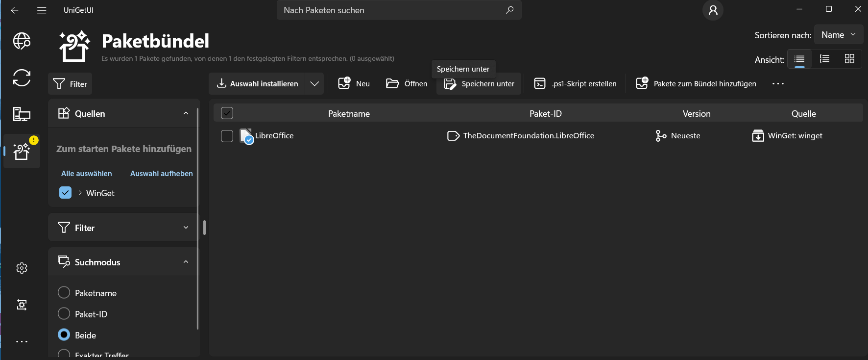Sort by Paketname column header

(x=349, y=114)
